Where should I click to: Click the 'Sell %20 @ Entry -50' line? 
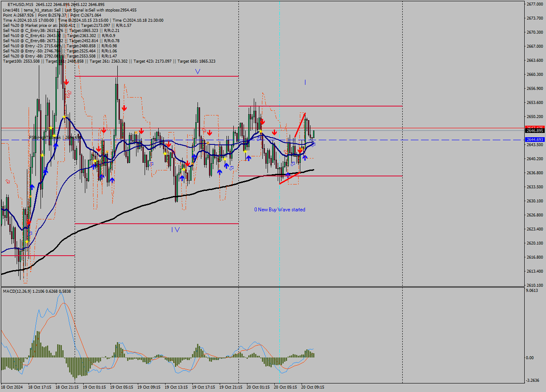[x=60, y=51]
